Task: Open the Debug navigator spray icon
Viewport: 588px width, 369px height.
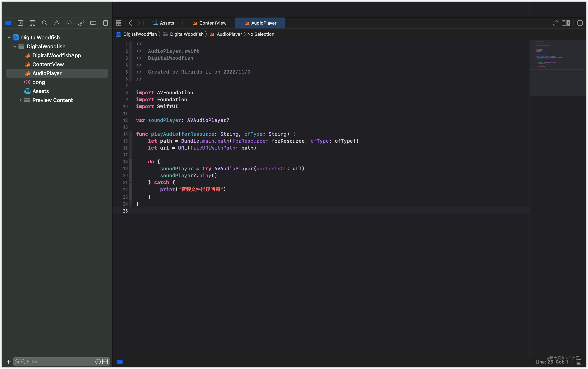Action: tap(81, 23)
